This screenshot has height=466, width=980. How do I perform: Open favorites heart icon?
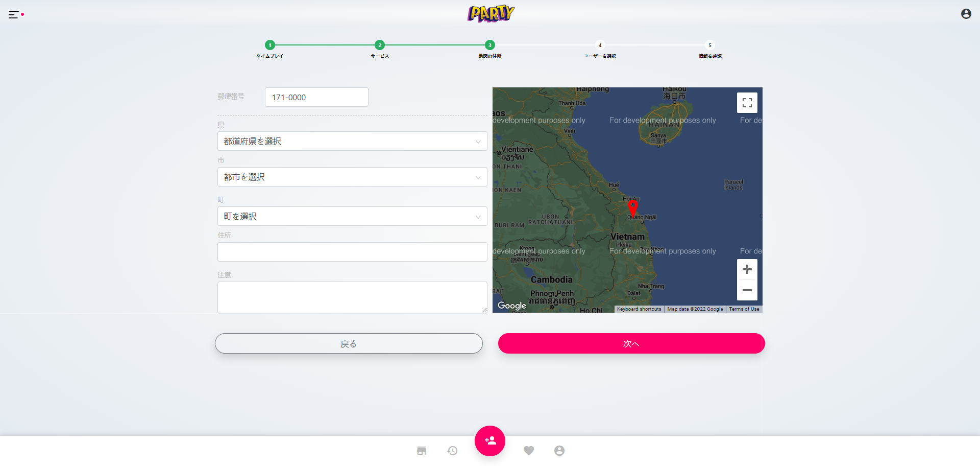(x=529, y=451)
